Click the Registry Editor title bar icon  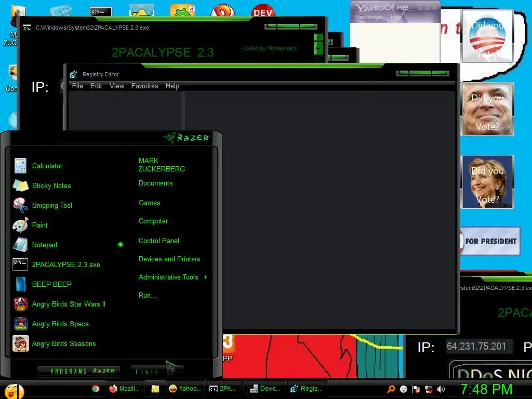pos(73,74)
